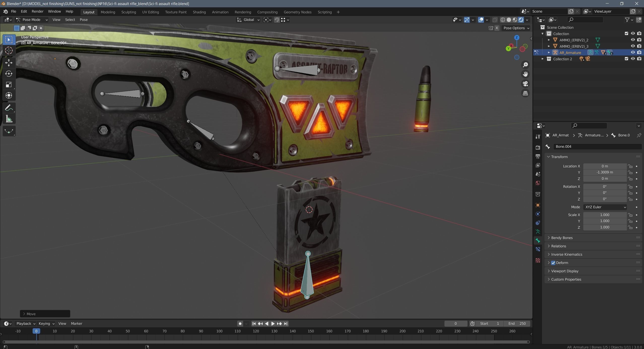Uncheck the Deform checkbox

pos(553,263)
